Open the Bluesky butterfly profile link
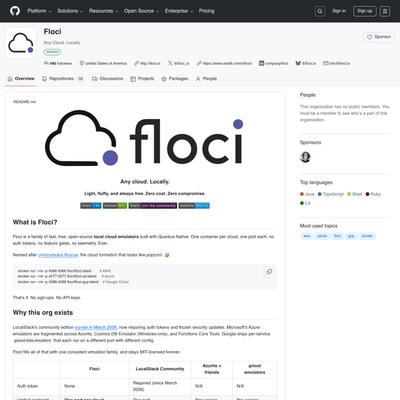 [x=306, y=63]
